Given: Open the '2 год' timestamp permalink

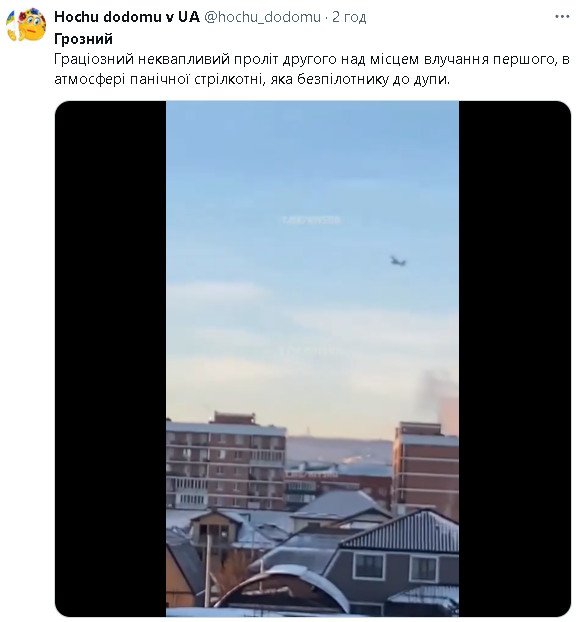Looking at the screenshot, I should pyautogui.click(x=349, y=17).
